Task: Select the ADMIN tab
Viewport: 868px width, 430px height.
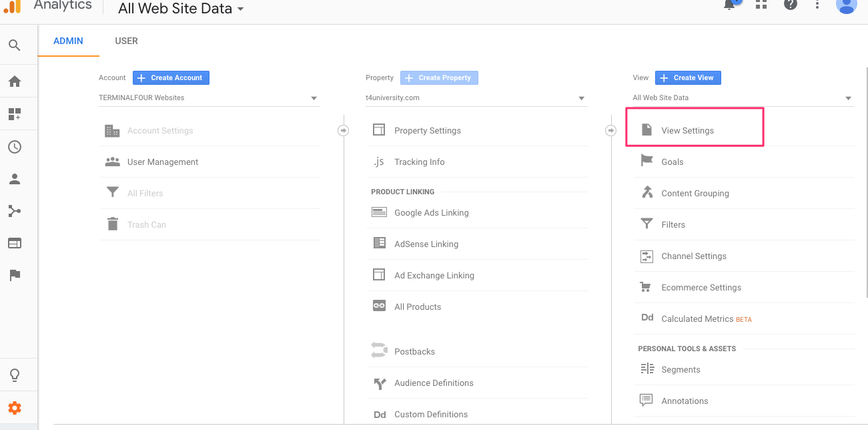Action: 68,41
